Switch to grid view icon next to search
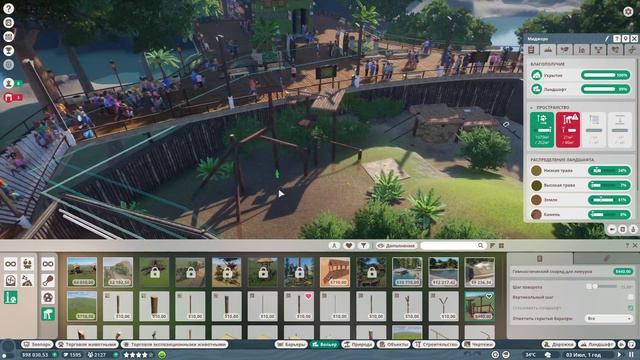 501,246
